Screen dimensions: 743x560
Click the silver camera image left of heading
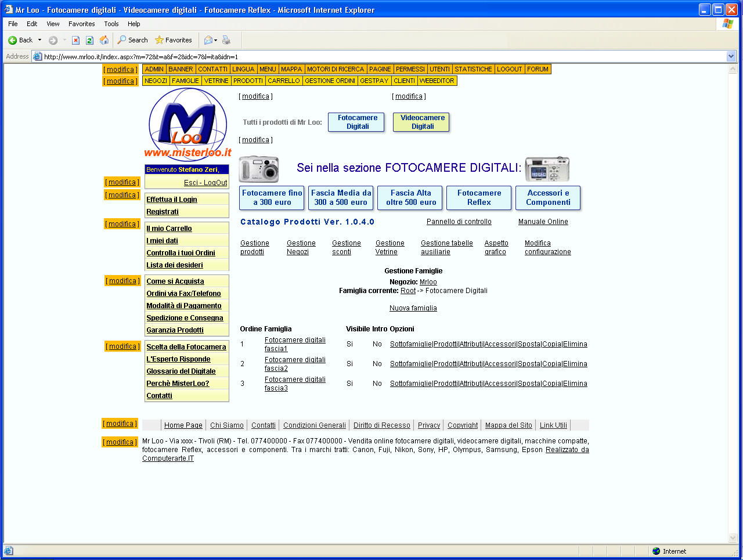tap(259, 169)
